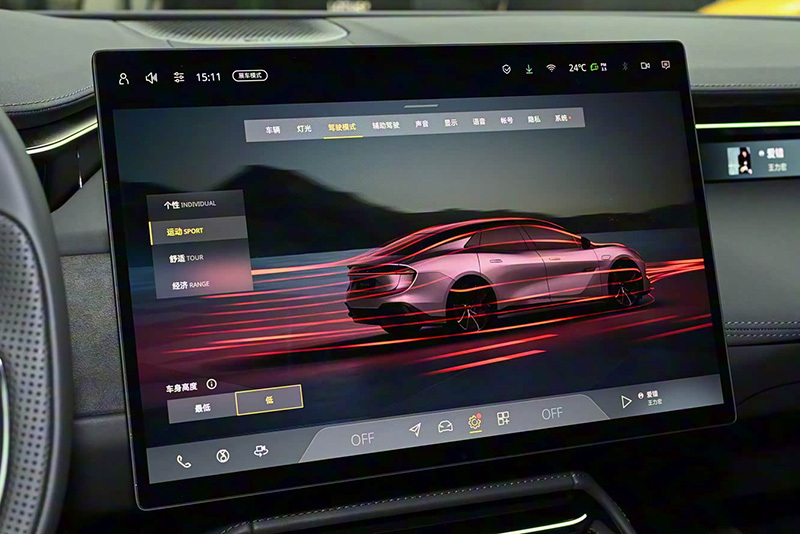Open navigation with the arrow icon
Screen dimensions: 800x534
point(415,429)
